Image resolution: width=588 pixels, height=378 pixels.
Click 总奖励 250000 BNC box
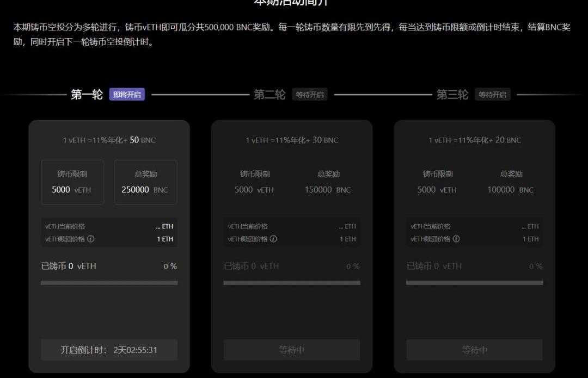coord(146,182)
